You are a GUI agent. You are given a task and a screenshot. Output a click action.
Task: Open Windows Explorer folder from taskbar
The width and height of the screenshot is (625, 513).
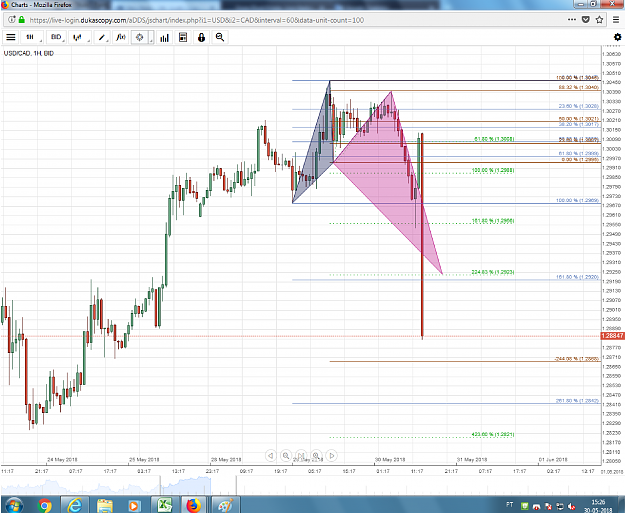pyautogui.click(x=105, y=505)
